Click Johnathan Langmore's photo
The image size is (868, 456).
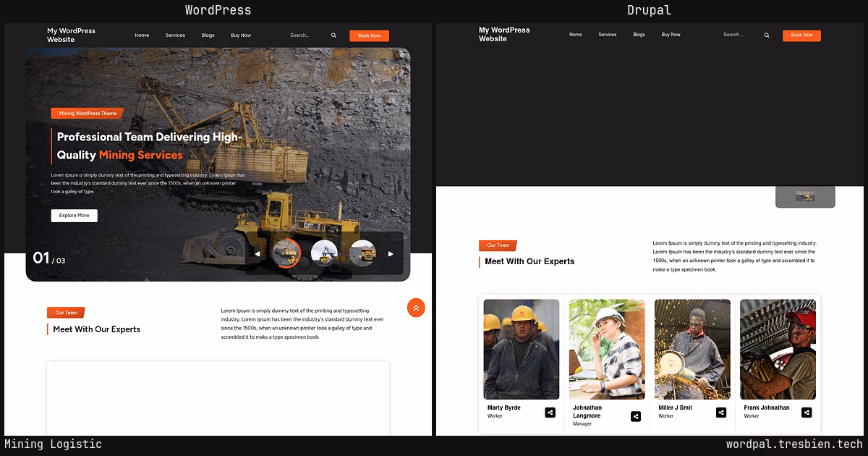[x=607, y=350]
